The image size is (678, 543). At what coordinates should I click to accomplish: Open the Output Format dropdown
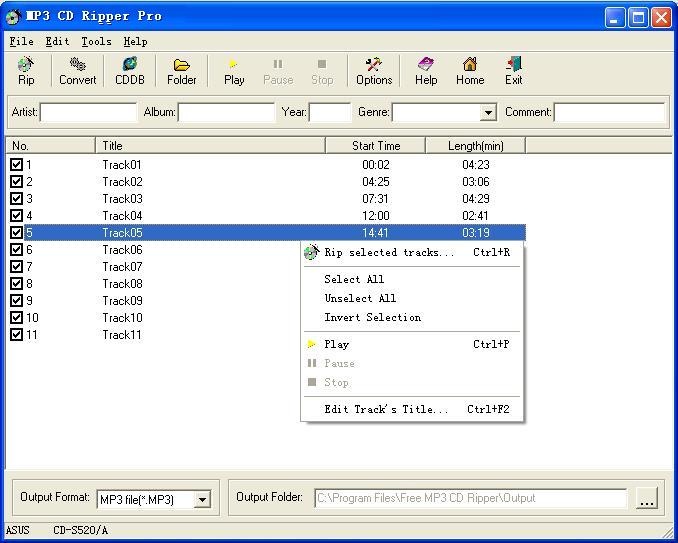tap(202, 499)
